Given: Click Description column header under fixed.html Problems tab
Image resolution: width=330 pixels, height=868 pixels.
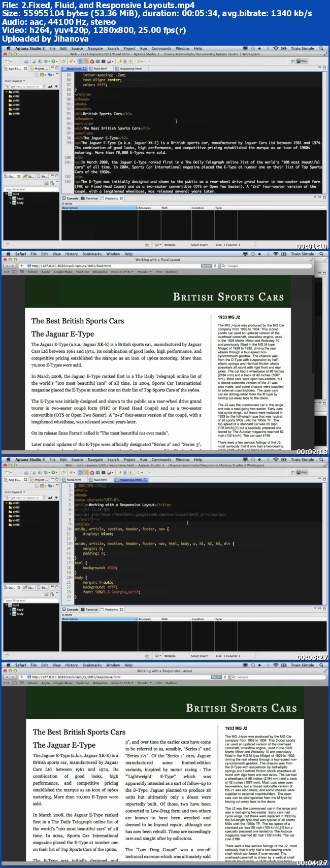Looking at the screenshot, I should [99, 208].
